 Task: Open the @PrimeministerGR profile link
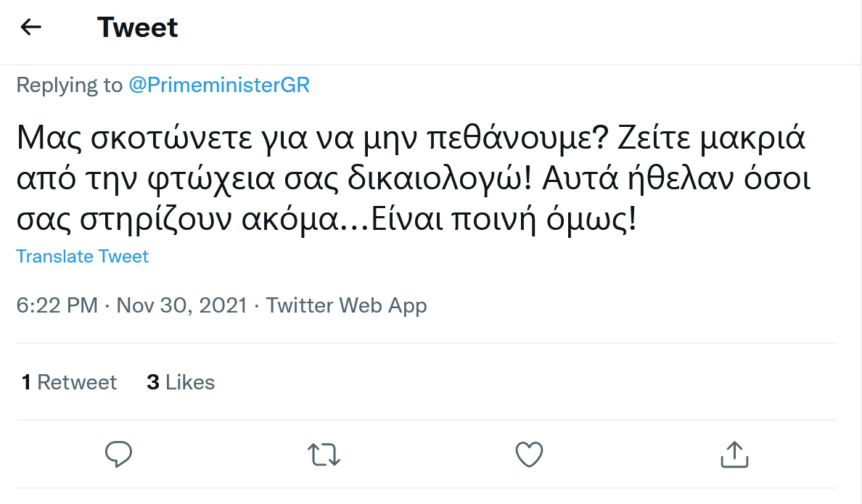pyautogui.click(x=219, y=85)
